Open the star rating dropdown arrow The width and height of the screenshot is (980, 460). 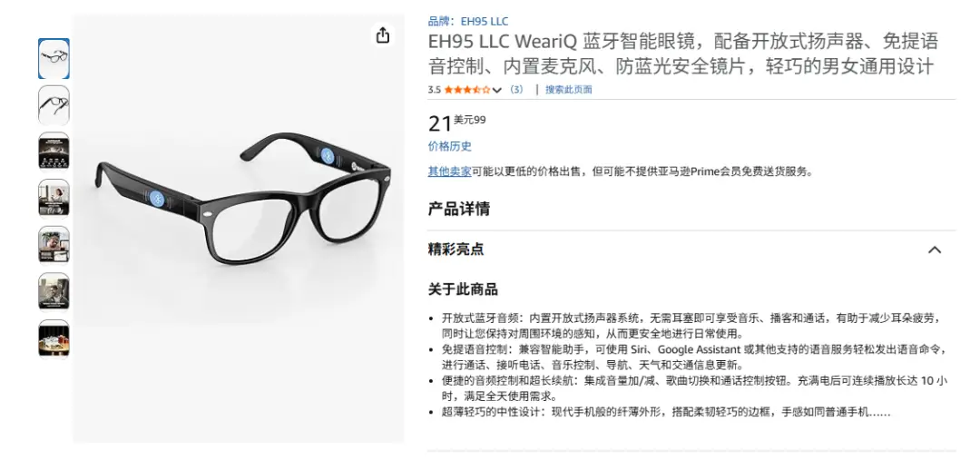497,90
